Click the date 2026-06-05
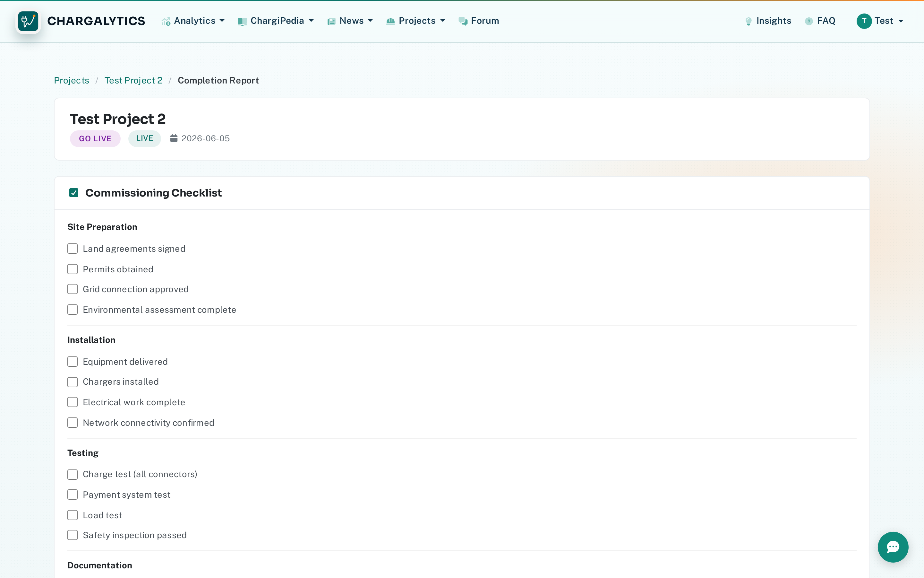This screenshot has width=924, height=578. pos(205,138)
